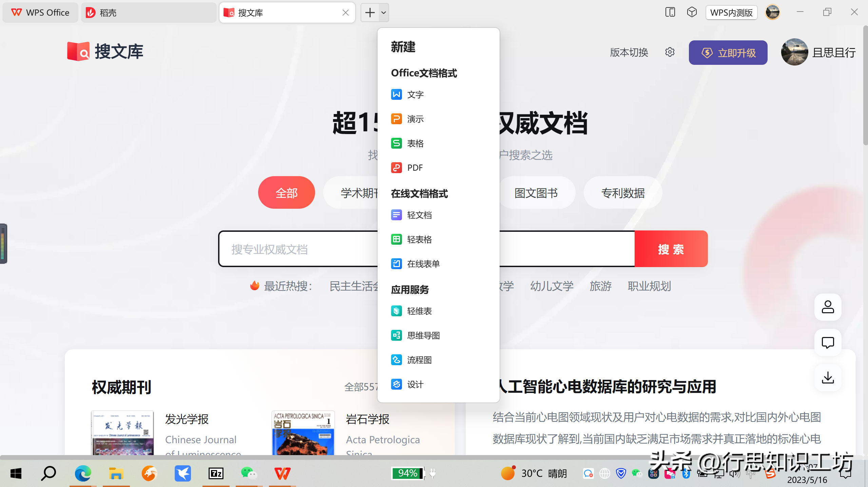
Task: Click the floating feedback chat icon
Action: tap(828, 342)
